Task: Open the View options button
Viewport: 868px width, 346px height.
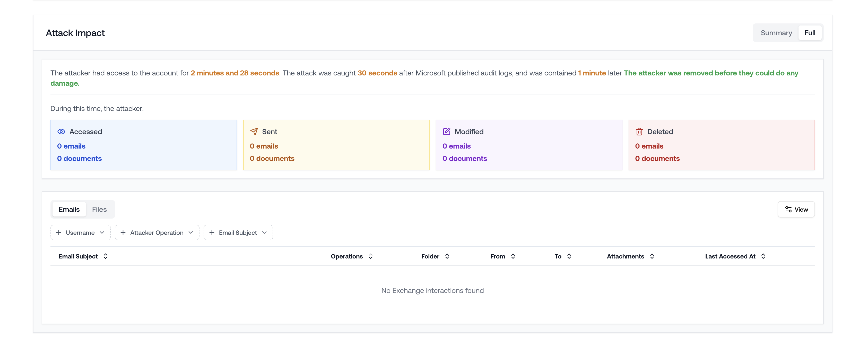Action: [796, 210]
